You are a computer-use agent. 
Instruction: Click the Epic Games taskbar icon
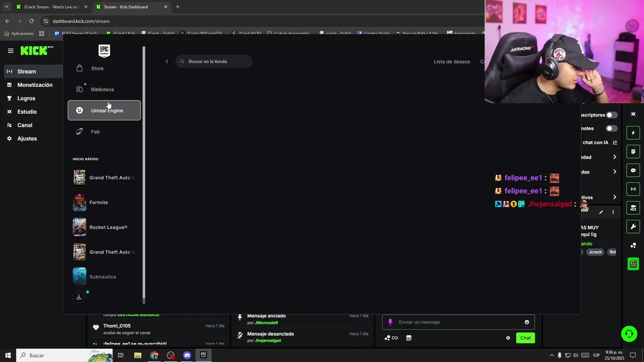pos(203,355)
